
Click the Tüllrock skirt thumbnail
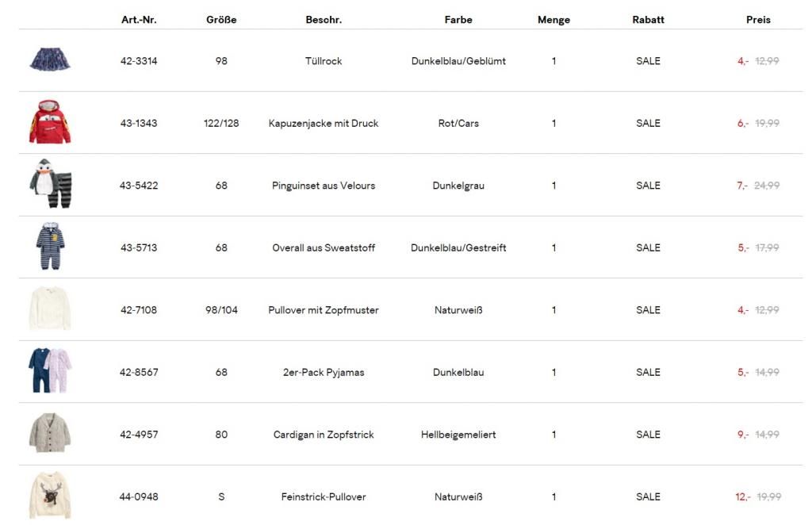tap(50, 59)
